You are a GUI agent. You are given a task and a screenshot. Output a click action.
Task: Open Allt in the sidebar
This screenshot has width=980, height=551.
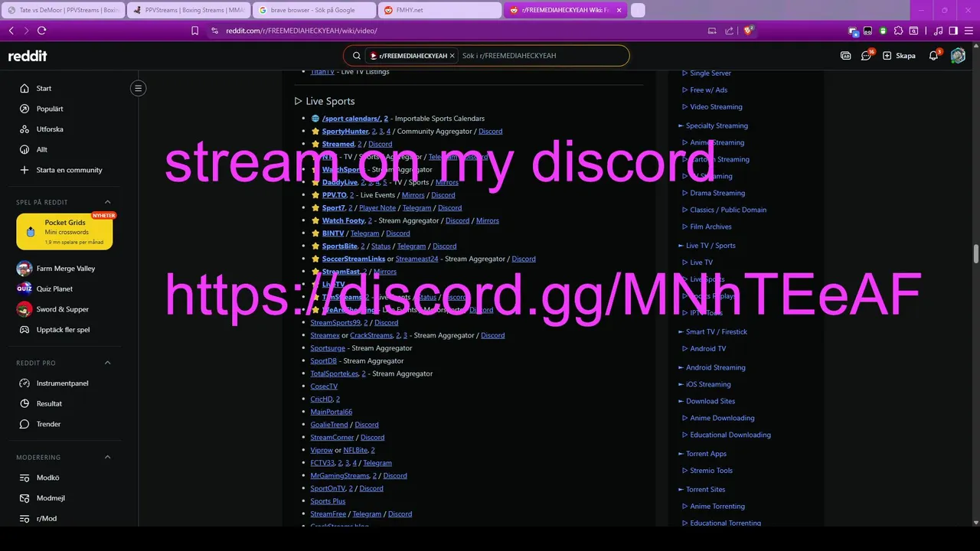(42, 150)
